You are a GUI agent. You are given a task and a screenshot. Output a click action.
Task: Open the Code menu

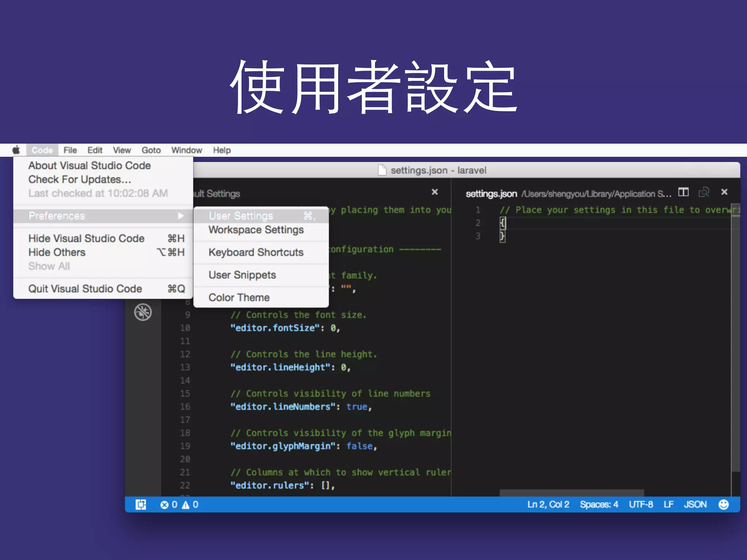pyautogui.click(x=42, y=150)
